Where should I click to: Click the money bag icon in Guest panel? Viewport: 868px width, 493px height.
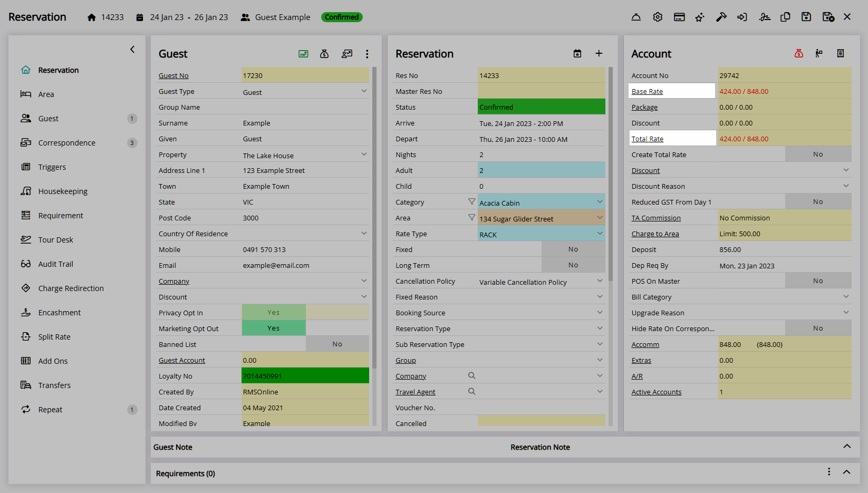[324, 54]
